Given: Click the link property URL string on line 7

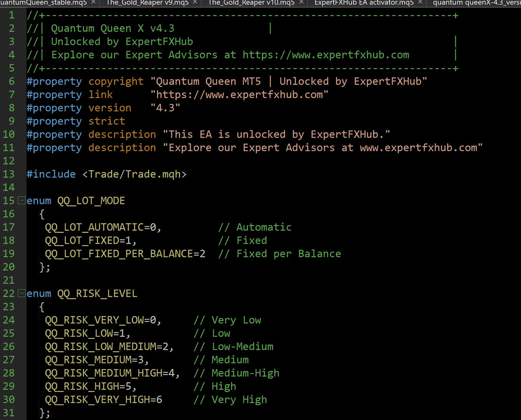Looking at the screenshot, I should pos(239,95).
